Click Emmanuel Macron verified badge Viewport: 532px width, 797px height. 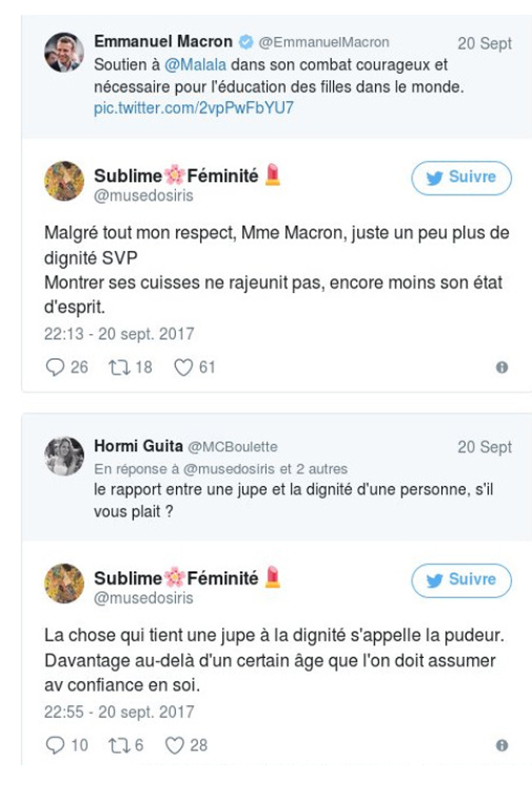pyautogui.click(x=245, y=42)
